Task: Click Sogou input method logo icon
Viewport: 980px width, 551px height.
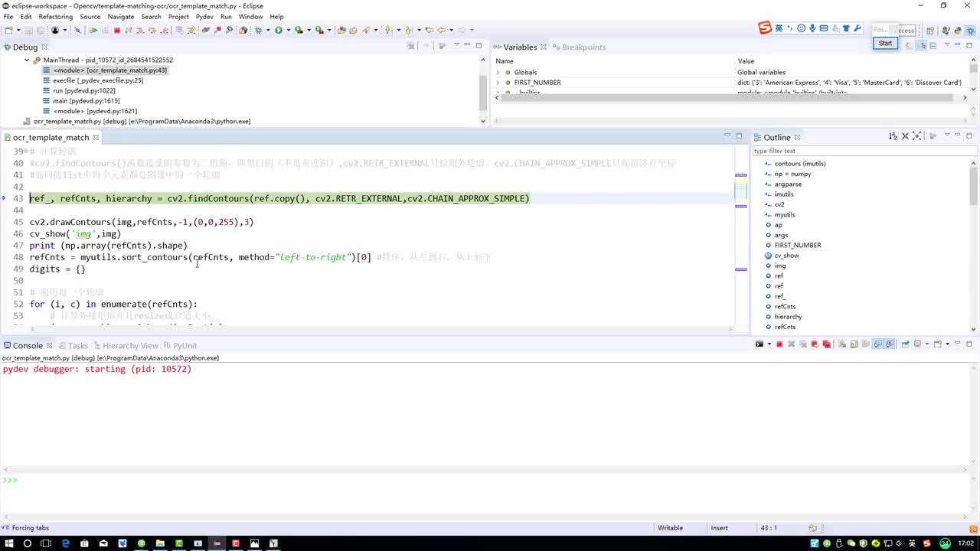Action: click(x=764, y=28)
